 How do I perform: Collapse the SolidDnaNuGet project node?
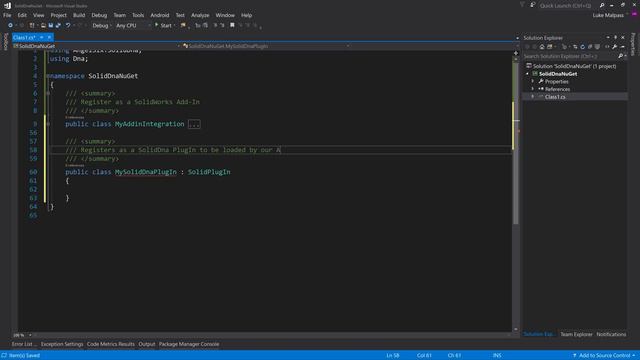click(527, 74)
